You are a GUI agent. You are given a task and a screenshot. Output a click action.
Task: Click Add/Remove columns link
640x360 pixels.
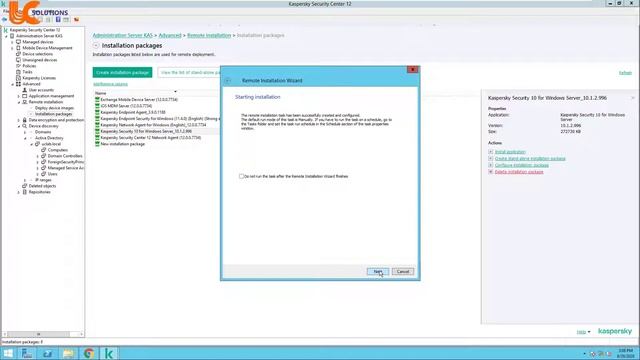coord(110,84)
